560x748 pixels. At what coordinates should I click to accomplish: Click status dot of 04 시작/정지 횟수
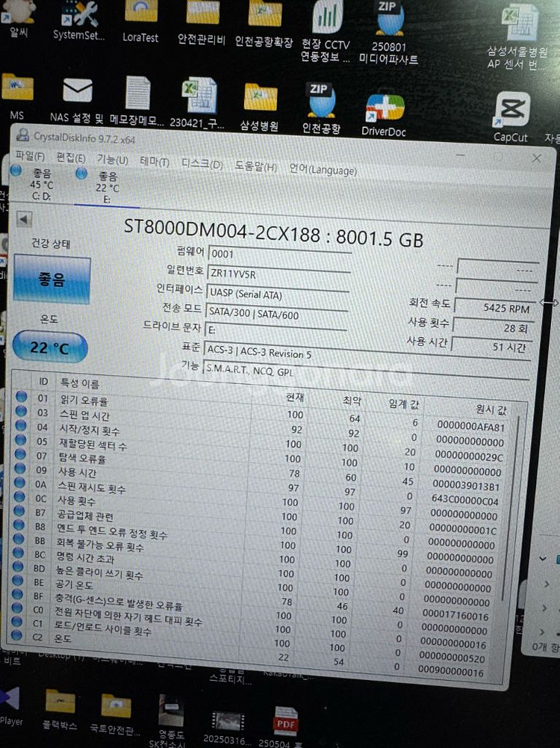click(21, 424)
